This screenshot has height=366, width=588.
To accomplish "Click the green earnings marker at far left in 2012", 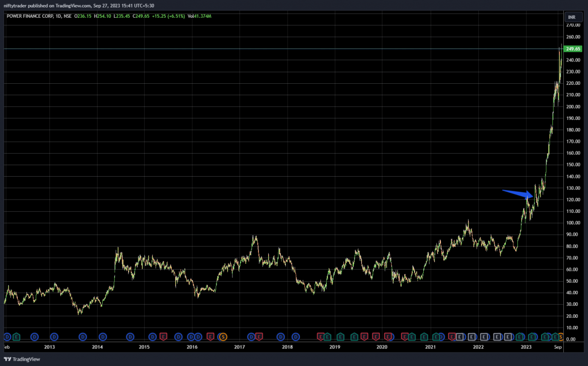I will pyautogui.click(x=16, y=337).
